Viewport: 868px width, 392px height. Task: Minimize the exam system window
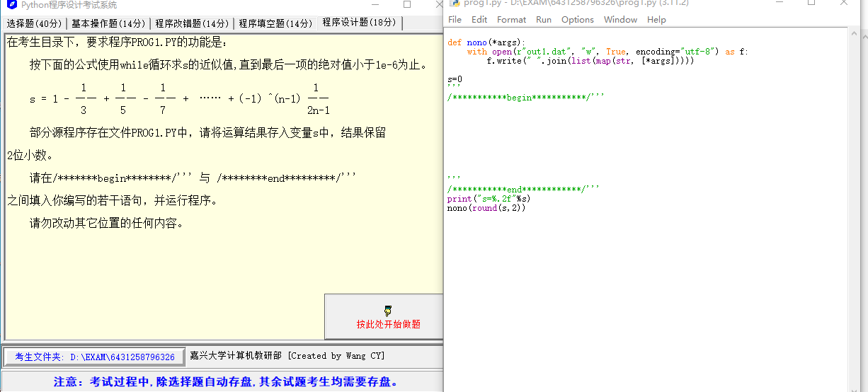374,4
